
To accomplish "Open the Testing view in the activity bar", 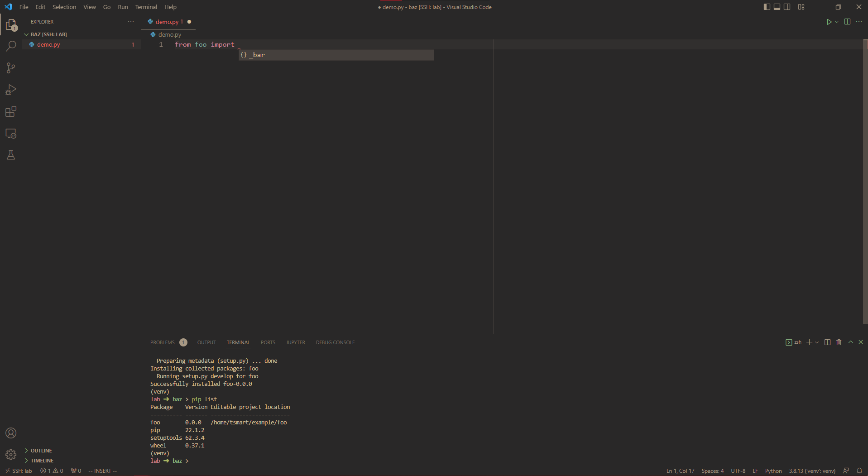I will [11, 155].
